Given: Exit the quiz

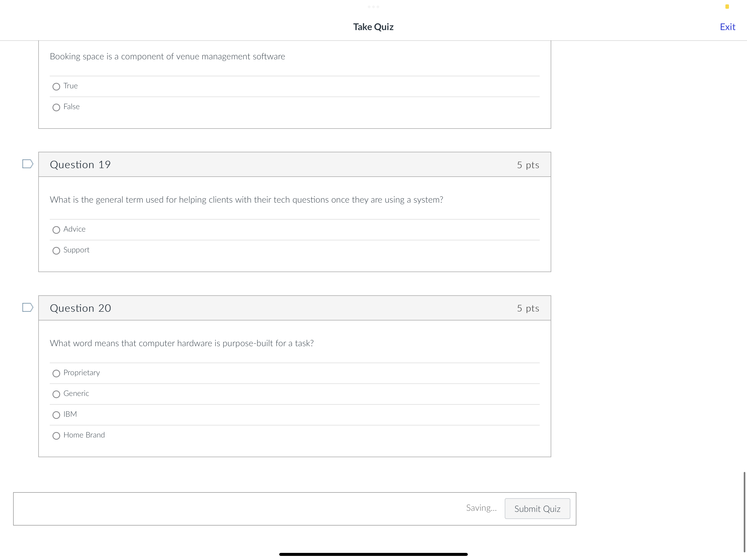Looking at the screenshot, I should [727, 27].
